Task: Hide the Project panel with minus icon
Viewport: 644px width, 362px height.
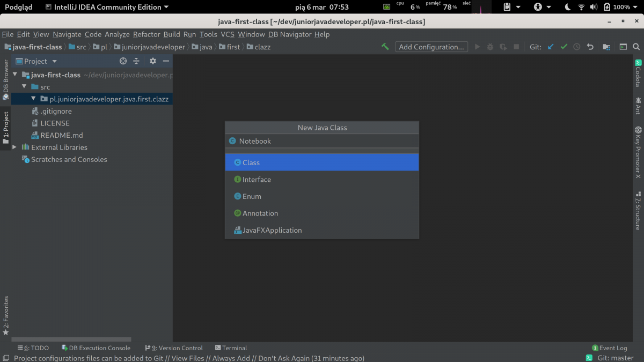Action: [x=166, y=61]
